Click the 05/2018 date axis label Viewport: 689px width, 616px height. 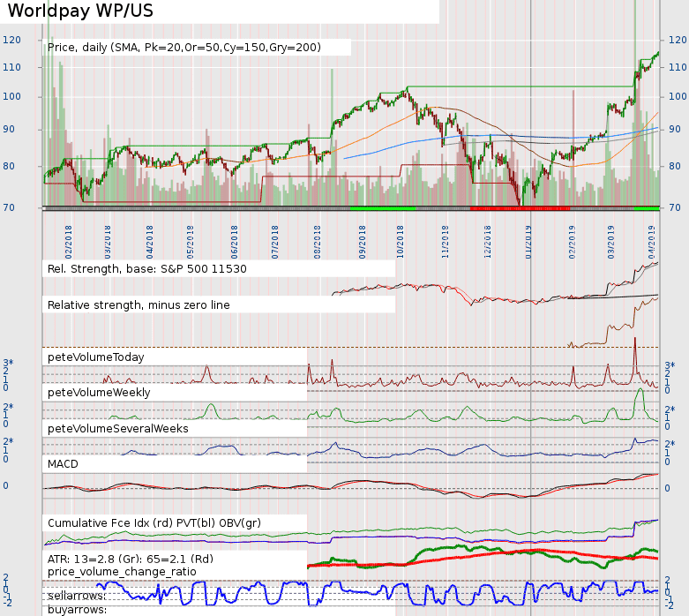coord(191,243)
